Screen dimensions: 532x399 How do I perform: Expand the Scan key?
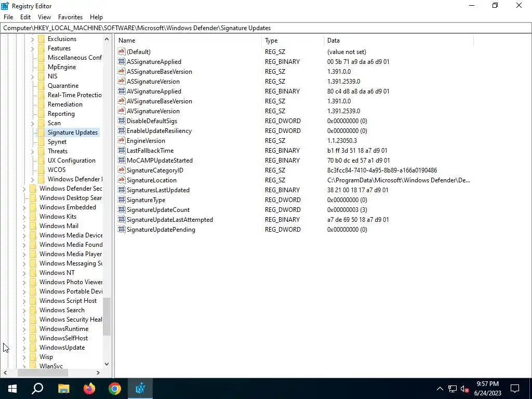click(33, 123)
